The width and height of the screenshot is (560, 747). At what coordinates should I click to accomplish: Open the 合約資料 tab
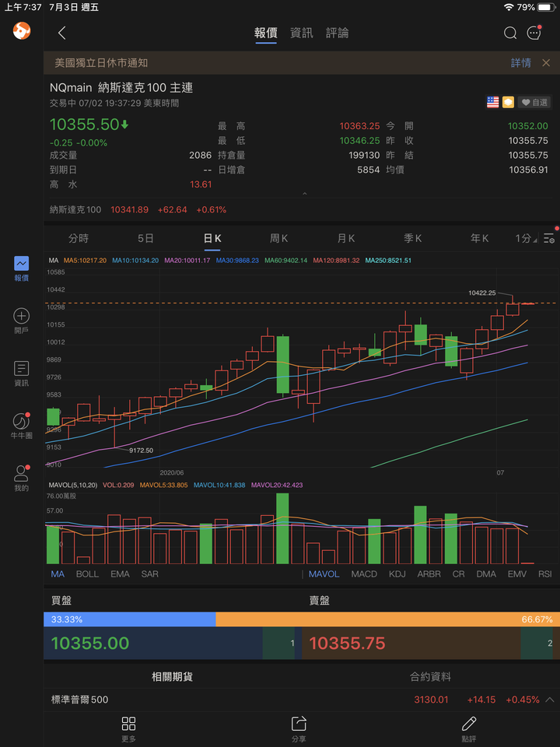[430, 676]
